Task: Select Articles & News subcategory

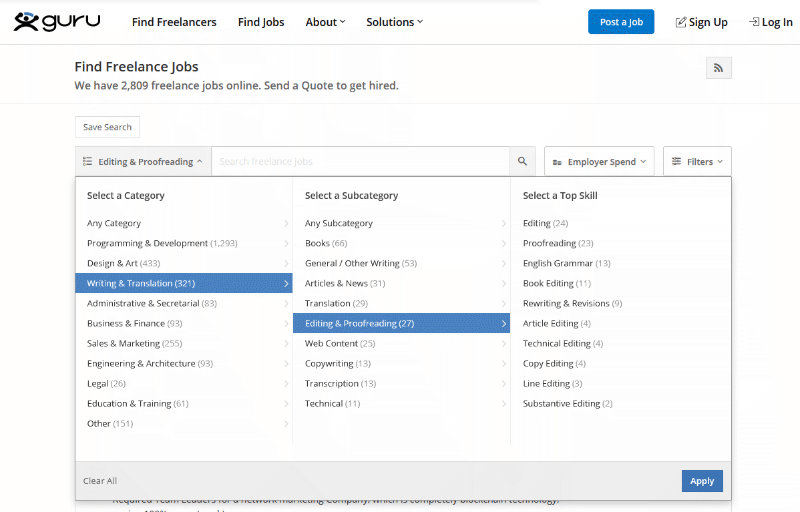Action: point(402,283)
